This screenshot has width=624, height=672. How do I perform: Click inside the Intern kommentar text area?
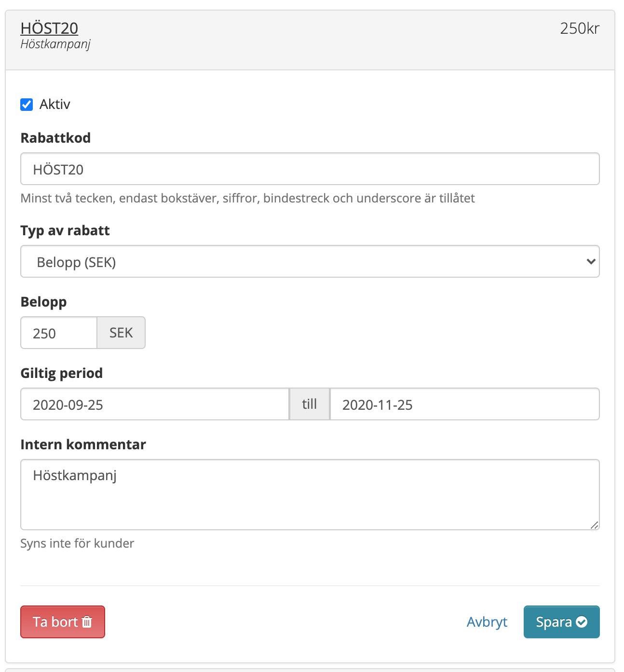point(309,495)
